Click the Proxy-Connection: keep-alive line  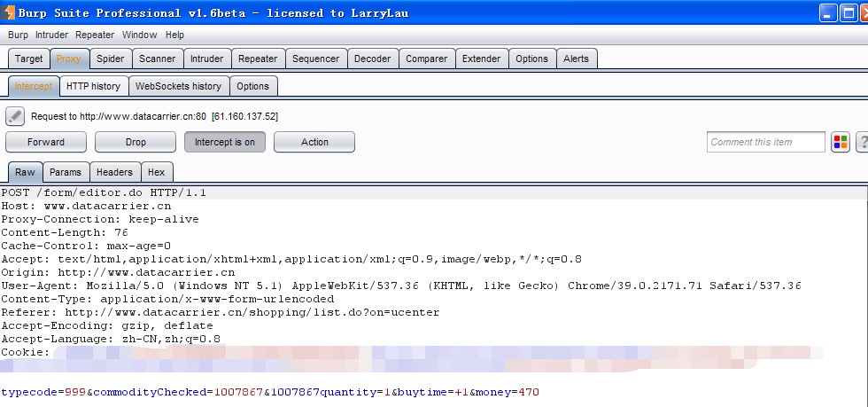point(99,220)
